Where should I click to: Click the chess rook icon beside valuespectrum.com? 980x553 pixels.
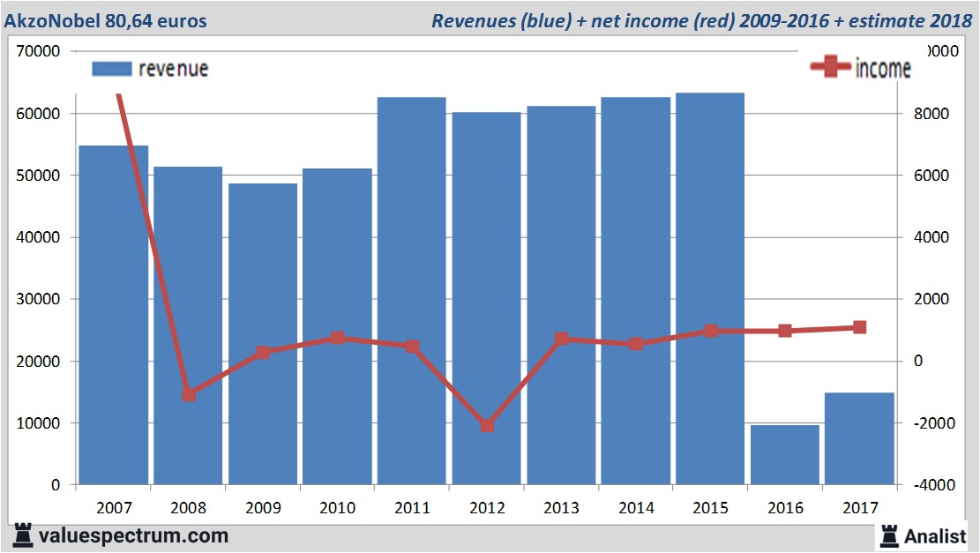pos(23,536)
